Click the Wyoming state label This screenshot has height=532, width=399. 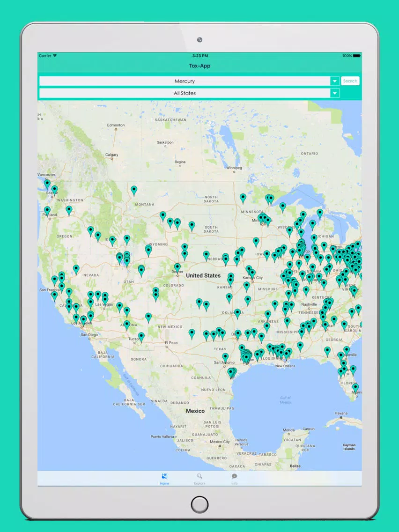[158, 244]
